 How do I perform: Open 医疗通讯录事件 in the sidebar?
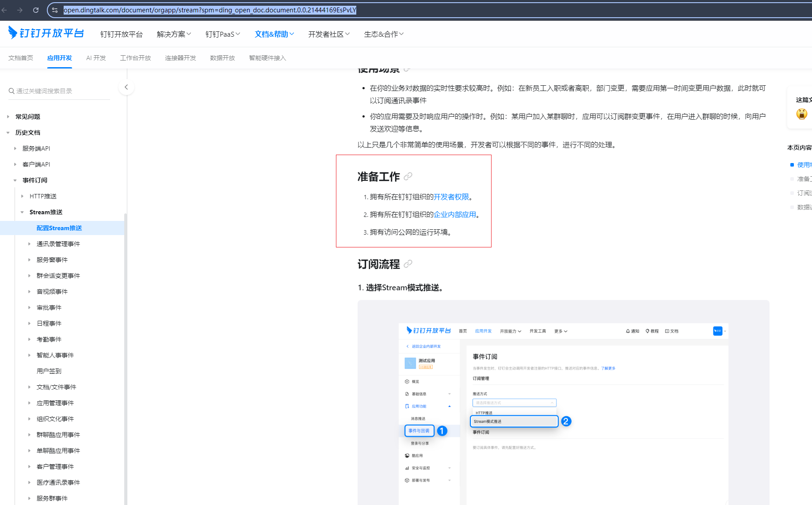58,482
